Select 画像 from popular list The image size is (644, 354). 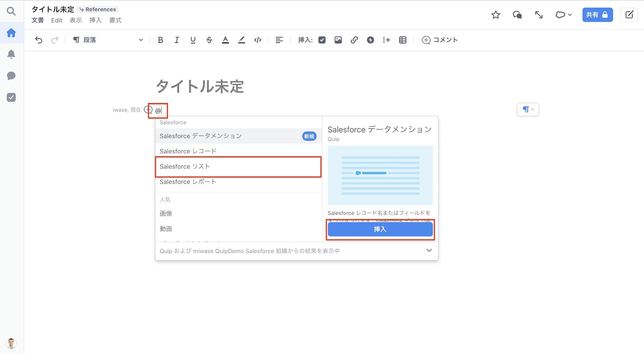point(239,214)
